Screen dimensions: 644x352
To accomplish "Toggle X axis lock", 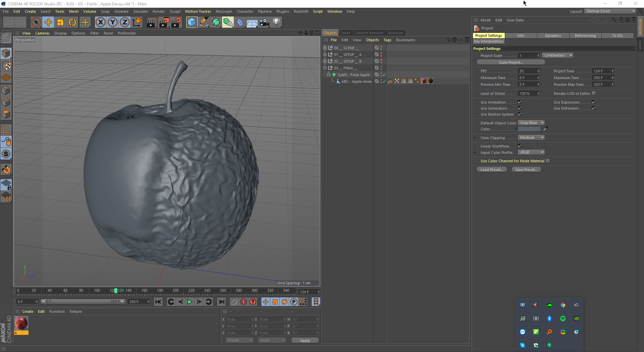I will (100, 22).
